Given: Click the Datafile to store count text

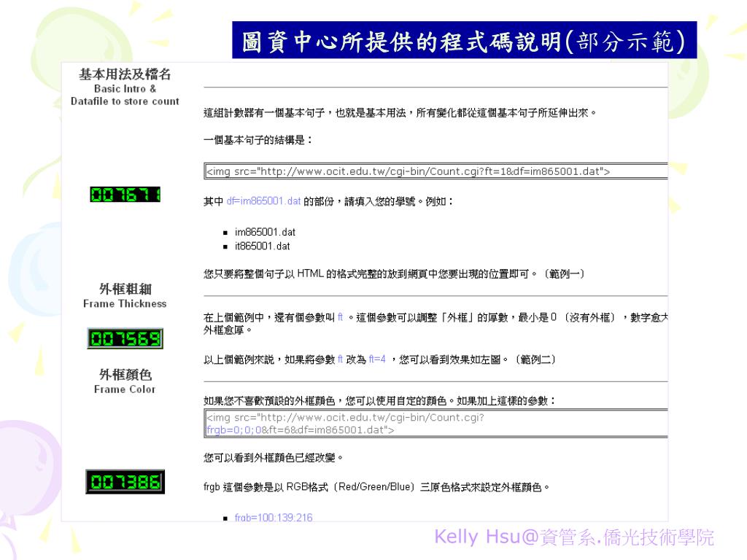Looking at the screenshot, I should [x=125, y=101].
